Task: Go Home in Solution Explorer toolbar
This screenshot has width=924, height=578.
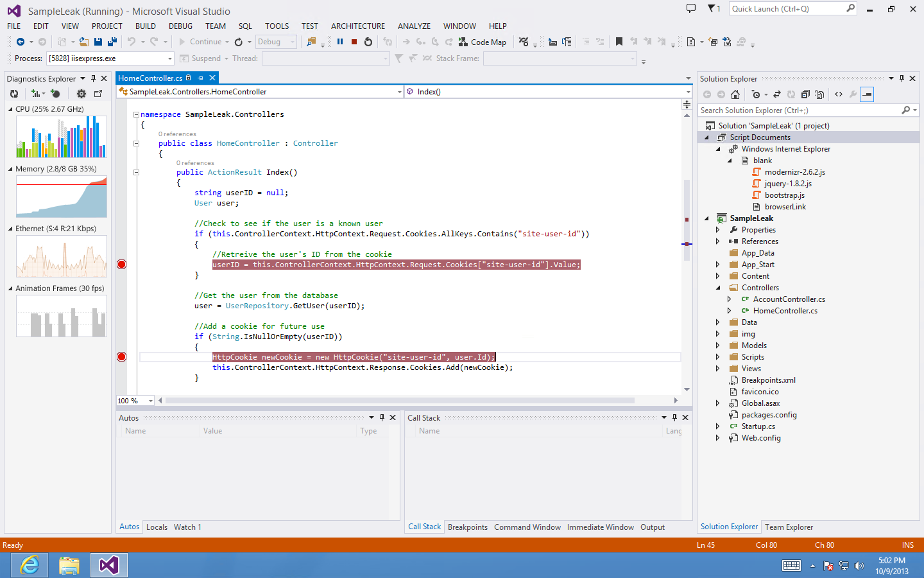Action: click(735, 94)
